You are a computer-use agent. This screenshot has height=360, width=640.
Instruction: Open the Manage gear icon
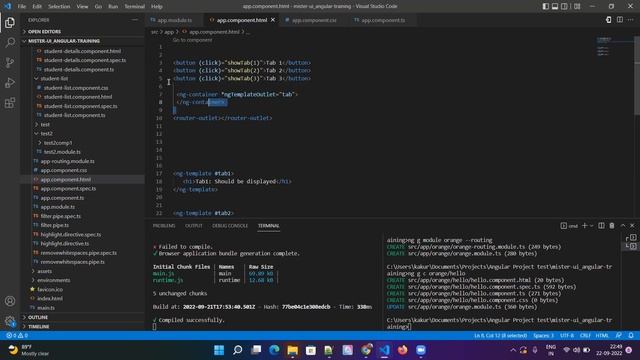10,321
